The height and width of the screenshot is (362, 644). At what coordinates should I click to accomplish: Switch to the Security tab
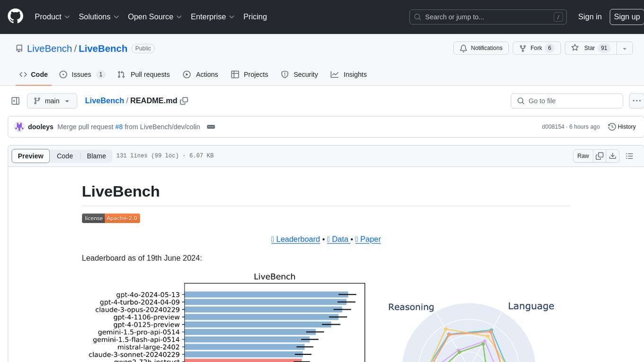(x=299, y=74)
